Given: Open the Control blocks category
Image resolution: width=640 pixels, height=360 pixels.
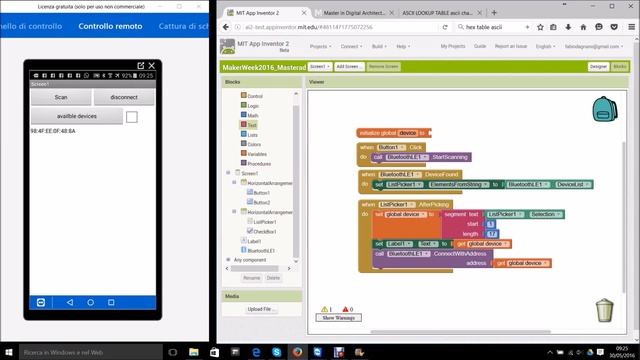Looking at the screenshot, I should pos(251,96).
